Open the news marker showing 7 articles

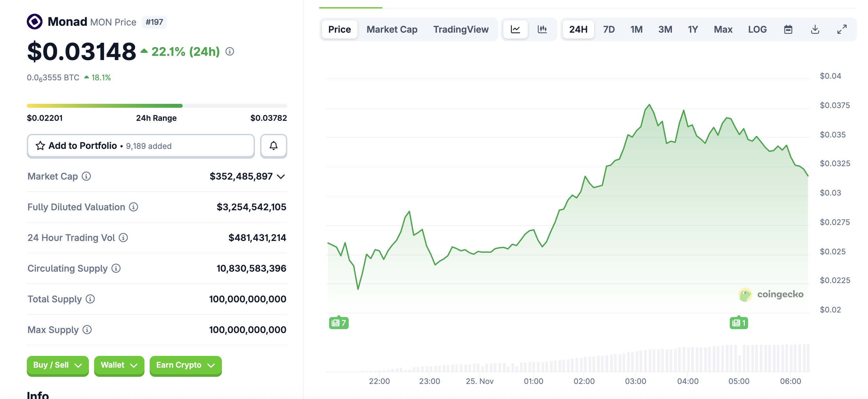(339, 323)
